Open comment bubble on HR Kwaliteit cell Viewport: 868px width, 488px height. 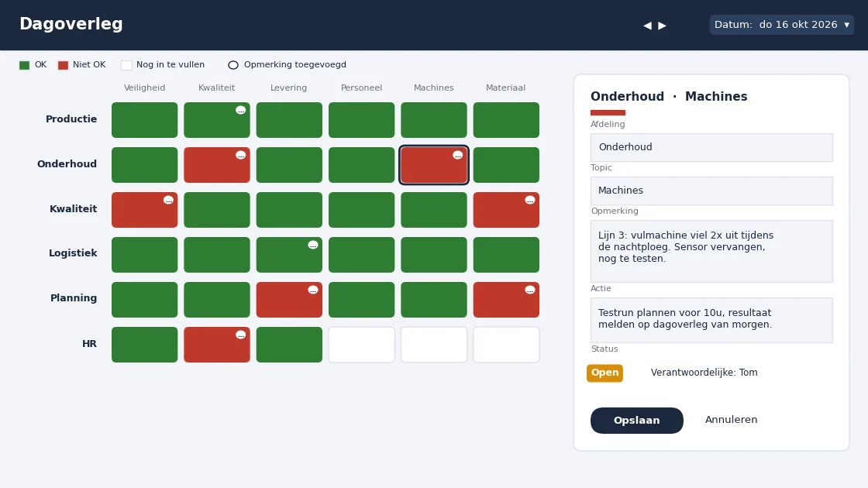tap(240, 335)
